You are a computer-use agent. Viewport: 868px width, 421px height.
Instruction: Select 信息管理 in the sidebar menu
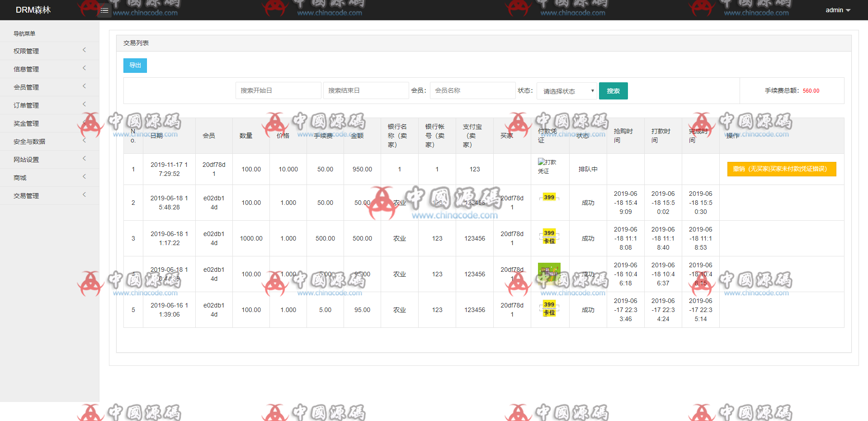[x=50, y=69]
